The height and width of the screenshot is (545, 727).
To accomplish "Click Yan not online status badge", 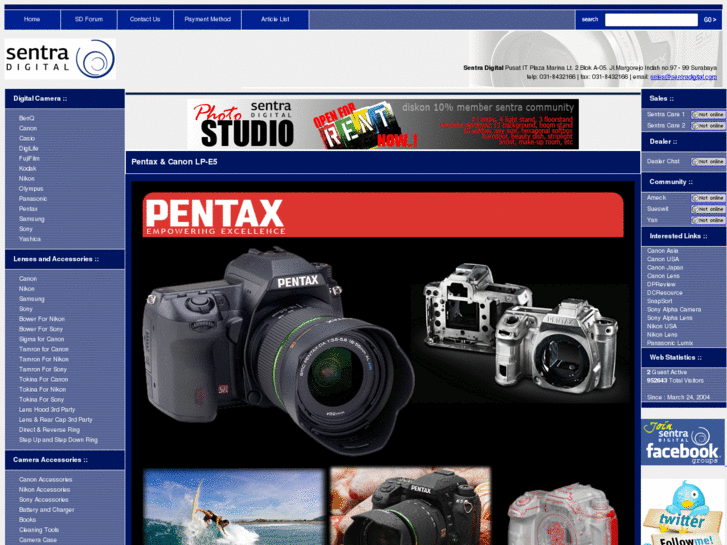I will [708, 220].
